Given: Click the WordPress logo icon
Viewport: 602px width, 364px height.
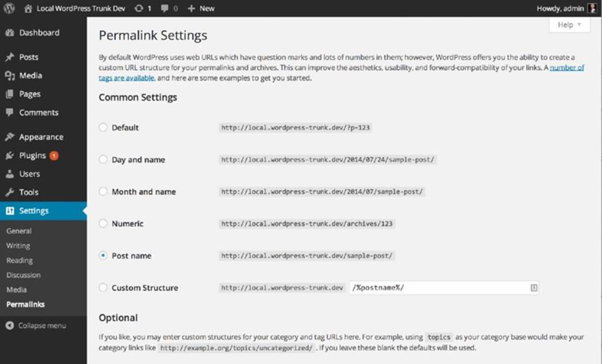Looking at the screenshot, I should tap(9, 8).
